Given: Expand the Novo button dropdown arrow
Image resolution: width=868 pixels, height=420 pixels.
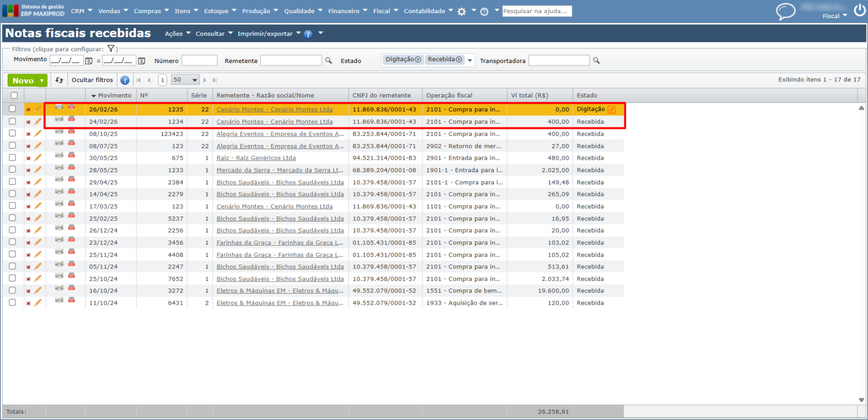Looking at the screenshot, I should point(42,81).
